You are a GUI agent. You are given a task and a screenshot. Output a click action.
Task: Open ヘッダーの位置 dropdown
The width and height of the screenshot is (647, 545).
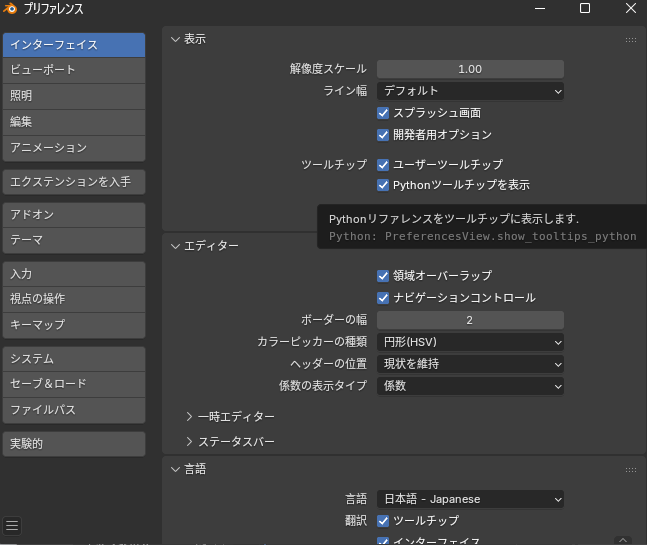tap(470, 364)
